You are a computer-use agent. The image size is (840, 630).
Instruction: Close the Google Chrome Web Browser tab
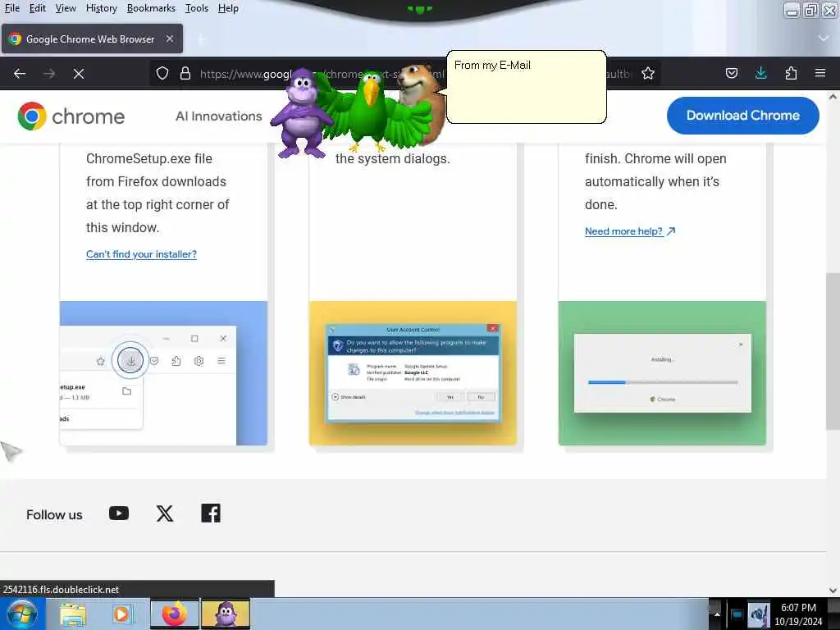point(170,39)
